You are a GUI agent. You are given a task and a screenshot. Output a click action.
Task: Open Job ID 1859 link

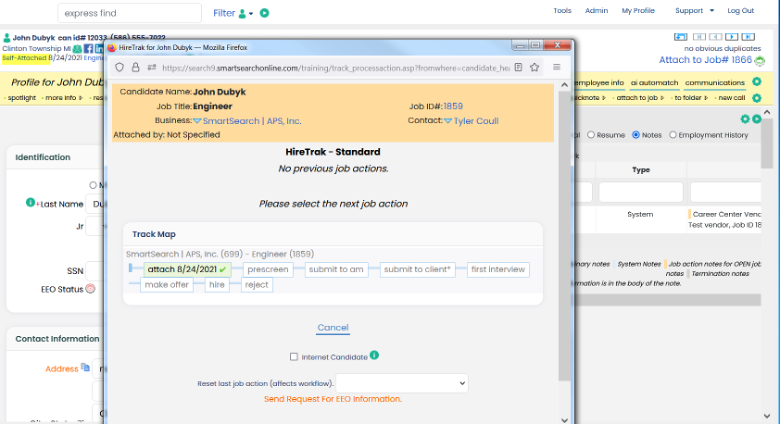453,106
